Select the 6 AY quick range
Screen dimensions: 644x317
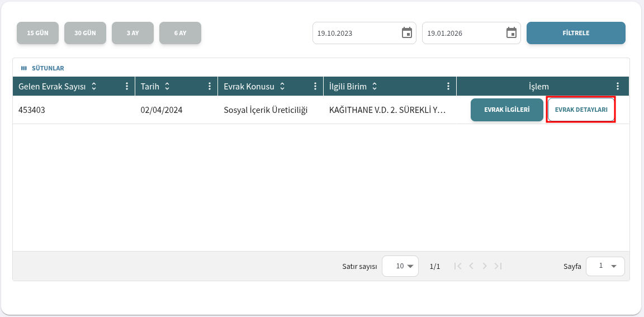(x=181, y=33)
